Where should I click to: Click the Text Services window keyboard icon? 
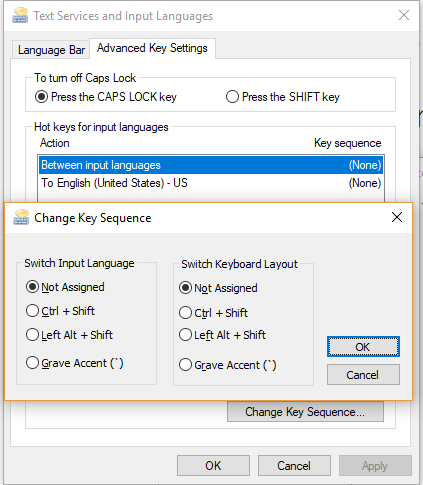point(20,15)
